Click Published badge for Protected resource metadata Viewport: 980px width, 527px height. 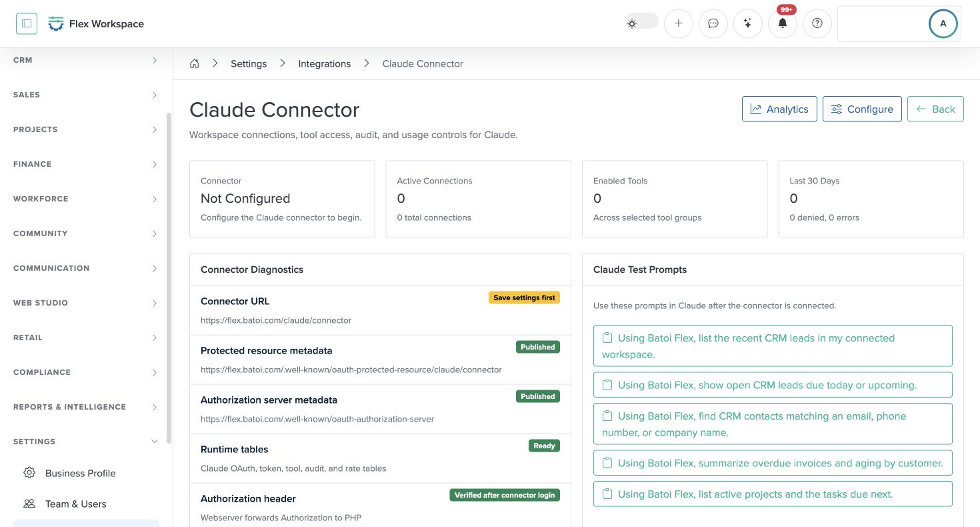pyautogui.click(x=538, y=347)
